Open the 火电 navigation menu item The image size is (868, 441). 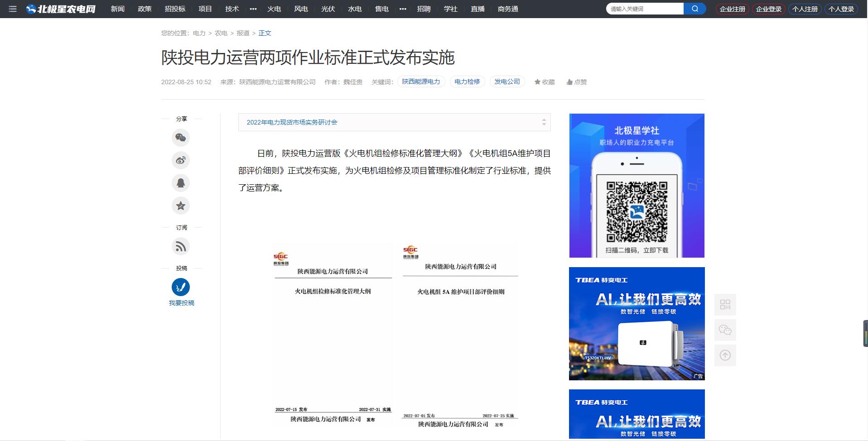click(x=274, y=9)
